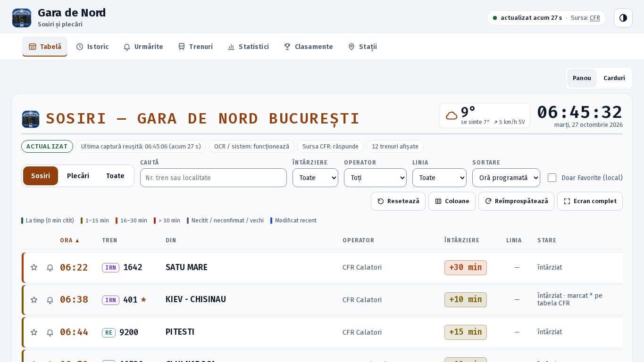Screen dimensions: 644x362
Task: Switch to Carduri view mode
Action: coord(614,78)
